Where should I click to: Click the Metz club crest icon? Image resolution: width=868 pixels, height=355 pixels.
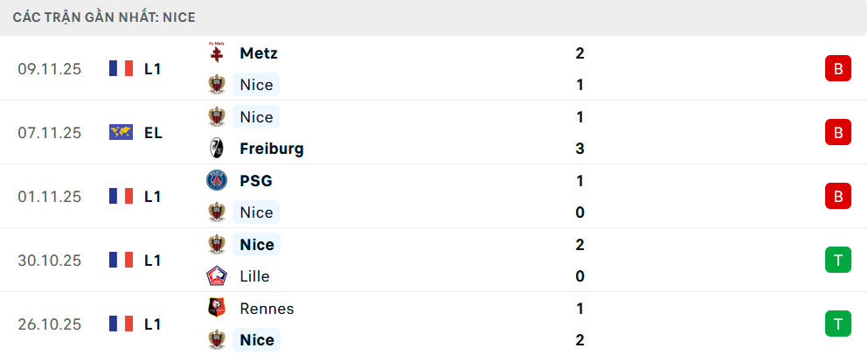click(x=216, y=53)
